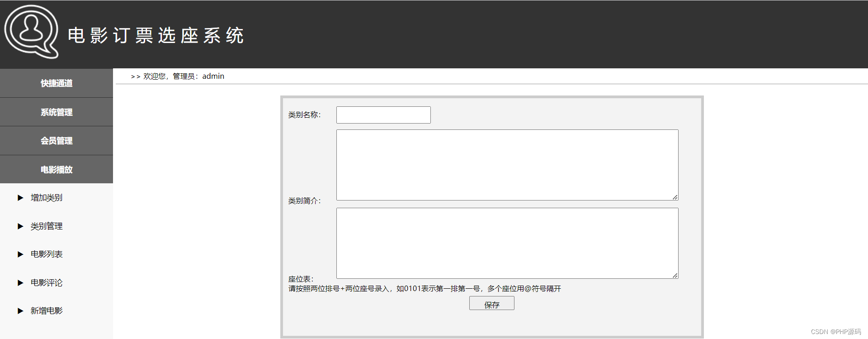Focus the 类别名称 text input
The width and height of the screenshot is (868, 339).
[383, 115]
